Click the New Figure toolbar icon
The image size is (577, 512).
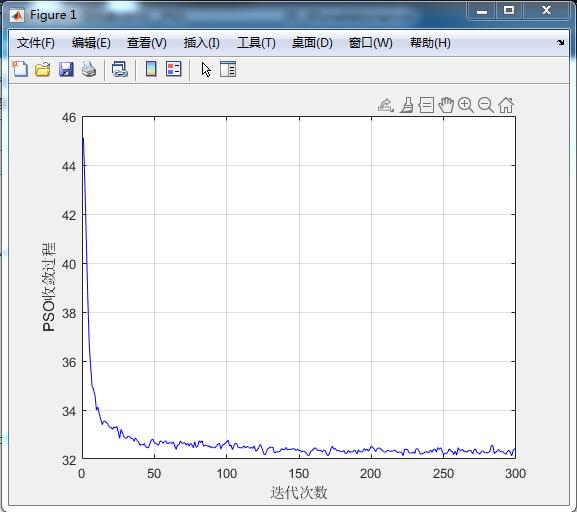point(20,69)
